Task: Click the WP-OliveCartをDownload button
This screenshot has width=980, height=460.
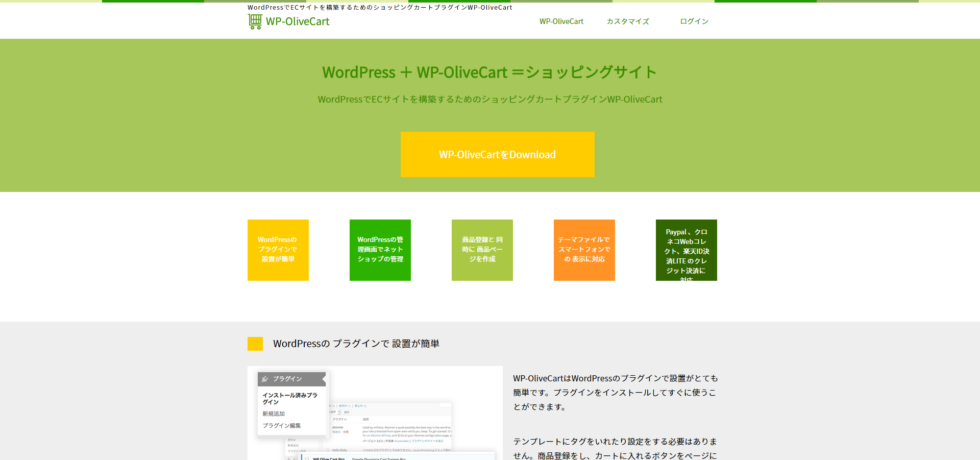Action: click(498, 155)
